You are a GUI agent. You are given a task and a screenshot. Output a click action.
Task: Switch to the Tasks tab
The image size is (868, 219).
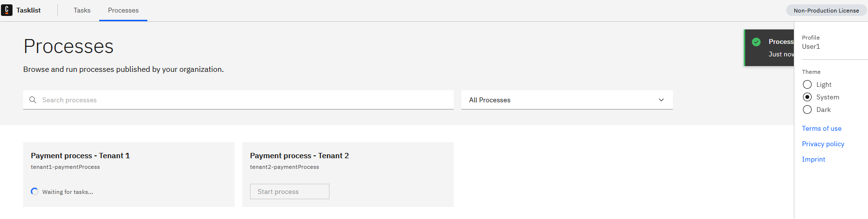point(82,10)
